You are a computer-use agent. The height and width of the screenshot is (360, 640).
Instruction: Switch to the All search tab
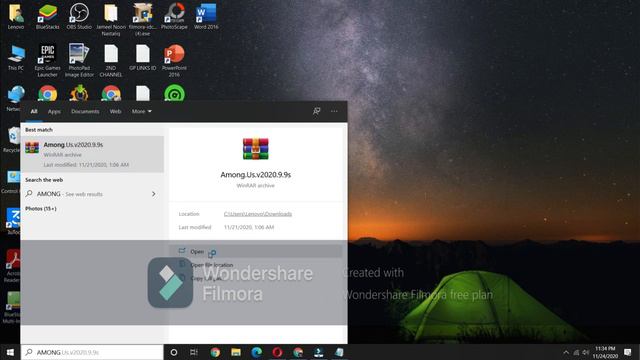[x=34, y=111]
